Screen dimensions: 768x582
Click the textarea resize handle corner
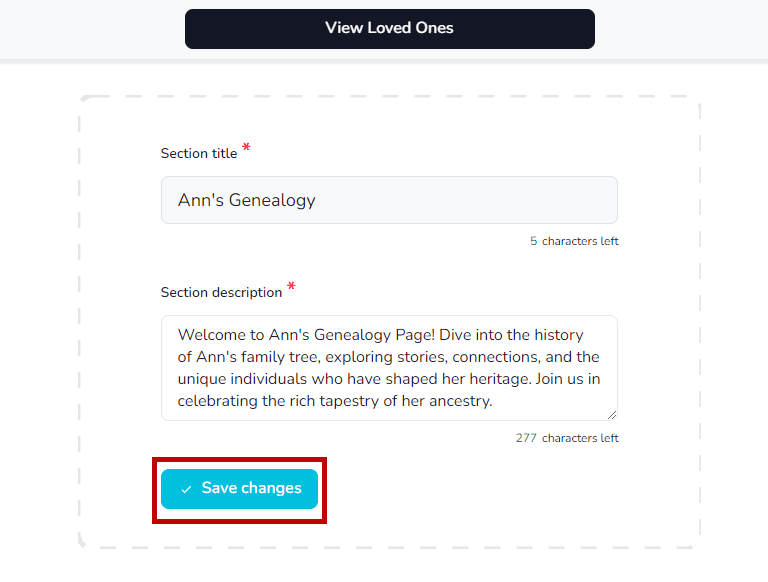click(612, 415)
